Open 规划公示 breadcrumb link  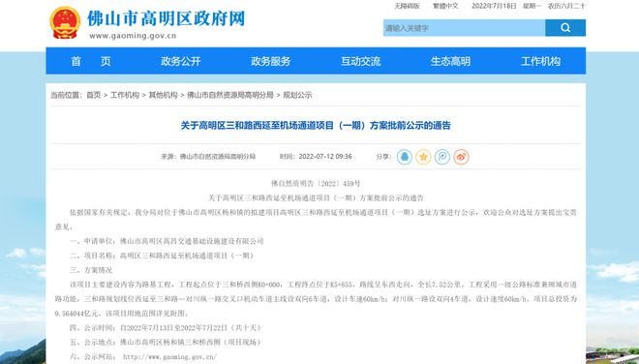pos(297,95)
